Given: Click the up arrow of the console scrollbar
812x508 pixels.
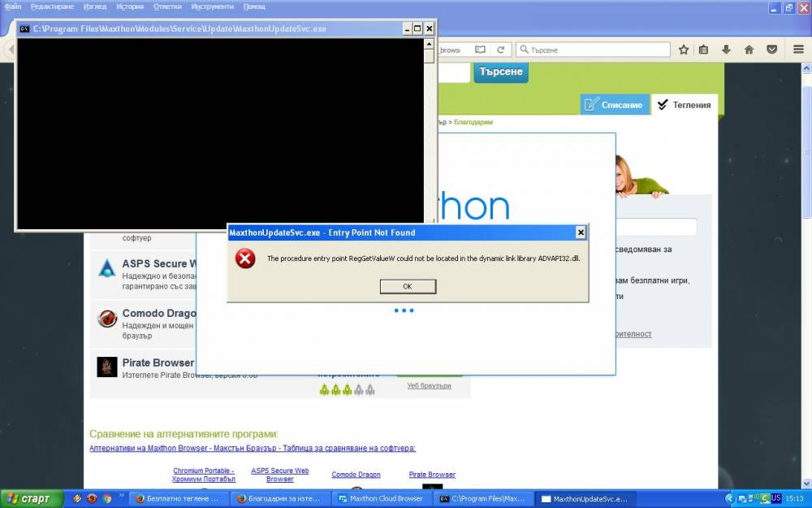Looking at the screenshot, I should tap(429, 44).
